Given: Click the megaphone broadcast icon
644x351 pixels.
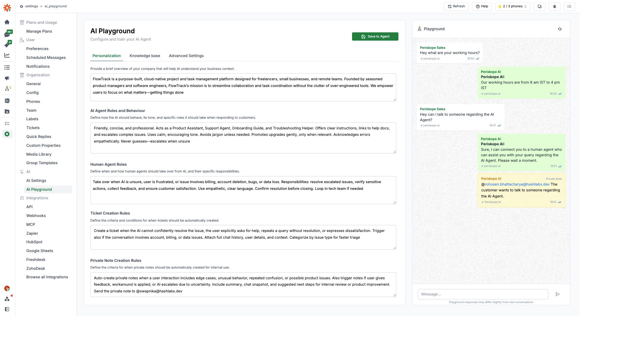Looking at the screenshot, I should pyautogui.click(x=7, y=78).
